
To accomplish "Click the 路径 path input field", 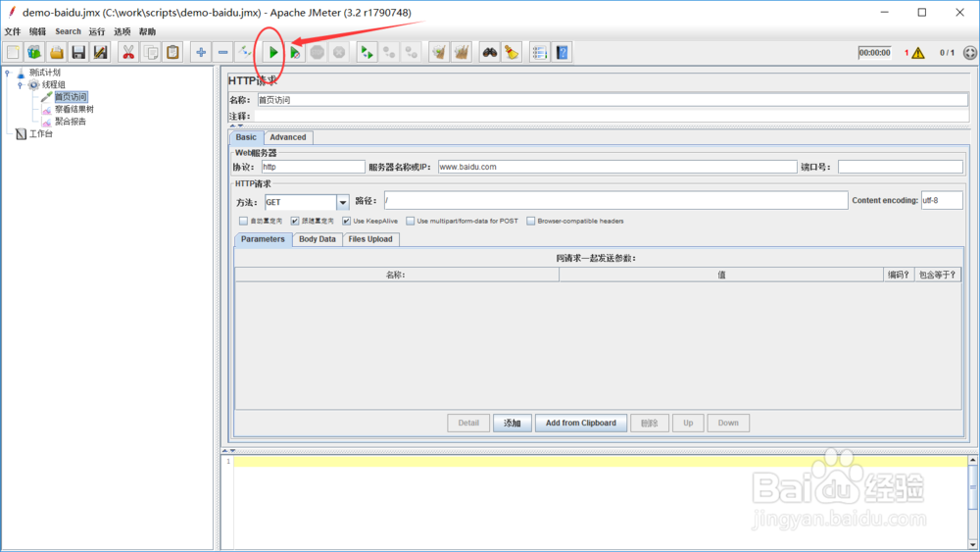I will 615,201.
